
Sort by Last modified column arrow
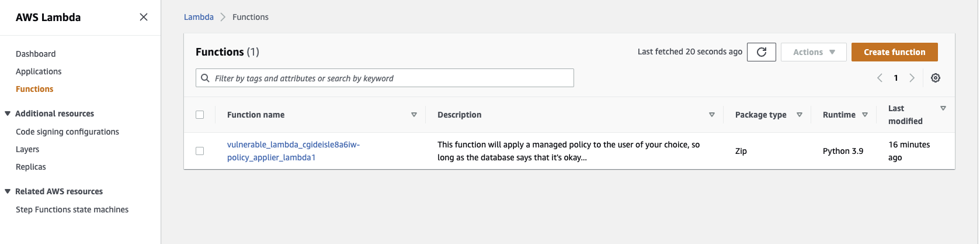943,108
